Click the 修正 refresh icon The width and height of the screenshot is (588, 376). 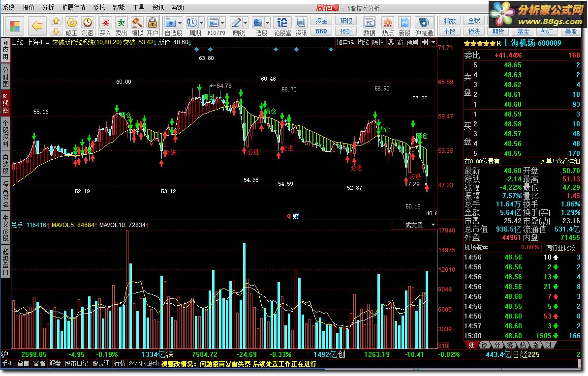[x=72, y=23]
